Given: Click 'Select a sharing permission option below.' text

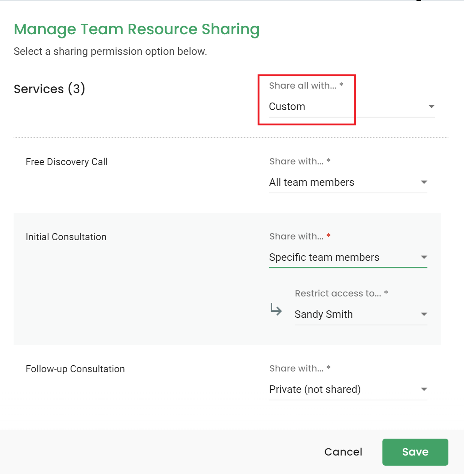Looking at the screenshot, I should coord(110,52).
